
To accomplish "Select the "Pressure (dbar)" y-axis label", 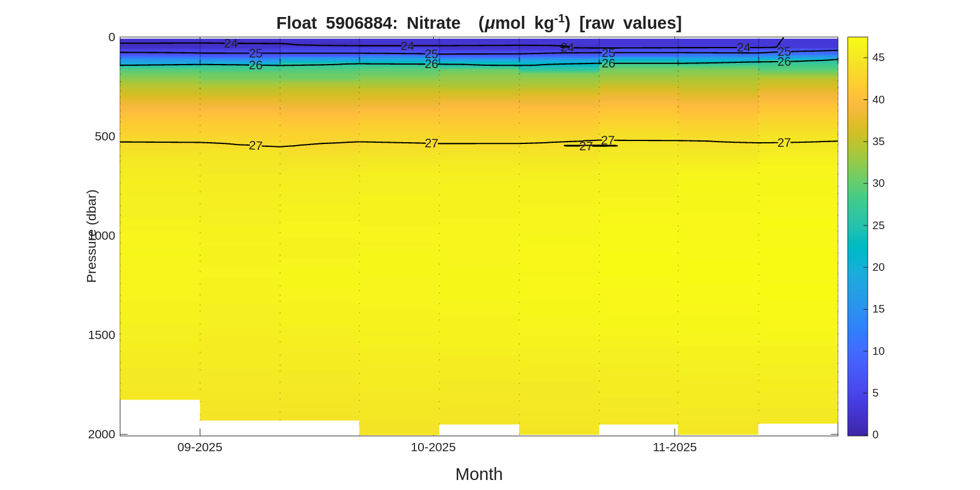I will pos(91,236).
